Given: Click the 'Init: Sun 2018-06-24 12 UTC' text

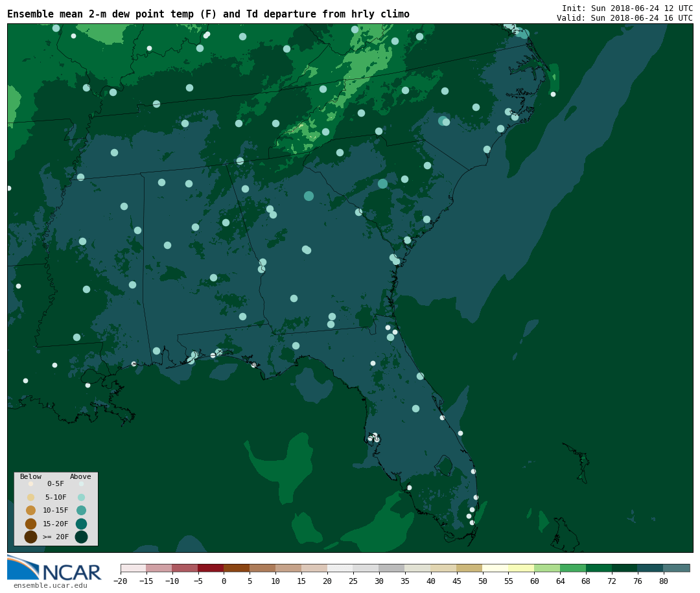Looking at the screenshot, I should tap(627, 8).
